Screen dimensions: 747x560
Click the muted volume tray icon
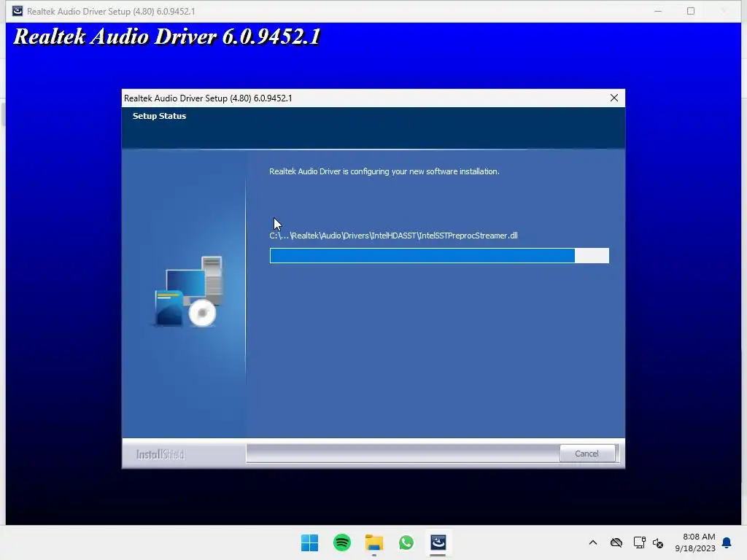658,542
